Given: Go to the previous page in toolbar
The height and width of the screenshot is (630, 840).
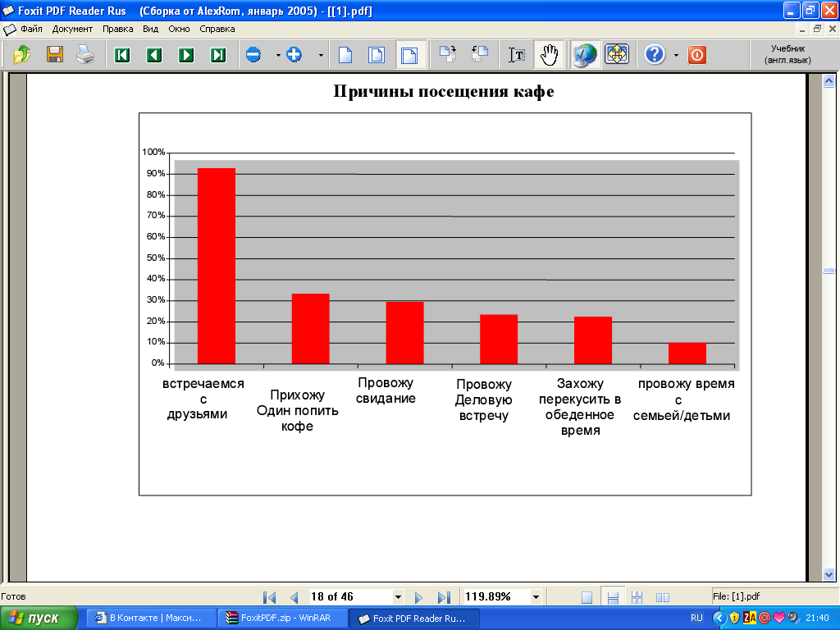Looking at the screenshot, I should coord(154,55).
